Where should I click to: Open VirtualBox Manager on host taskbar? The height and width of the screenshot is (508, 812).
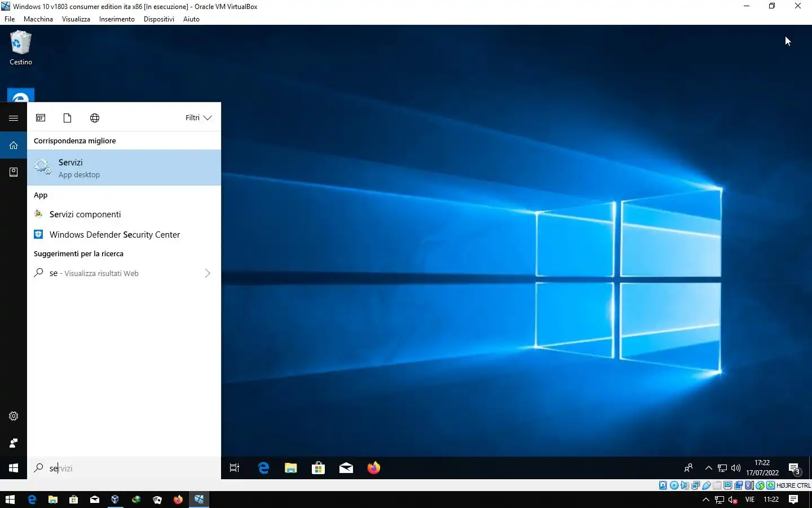pyautogui.click(x=115, y=500)
